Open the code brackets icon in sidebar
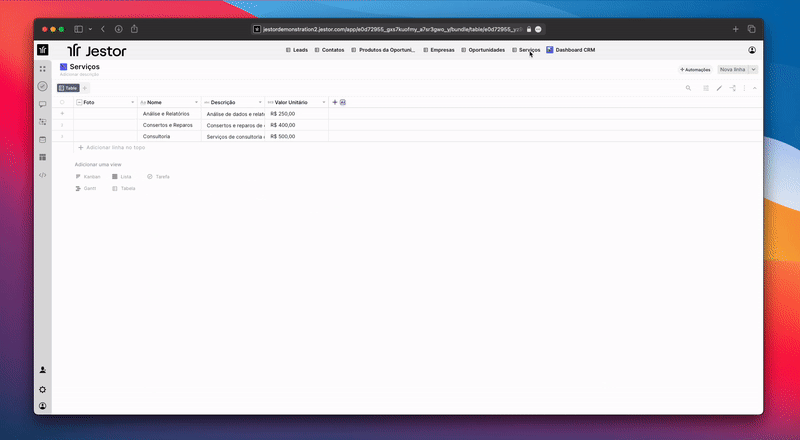Viewport: 800px width, 440px height. (43, 175)
